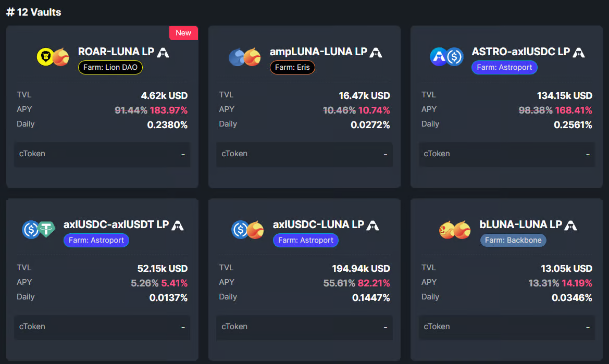The image size is (609, 364).
Task: Open the axlUSDC-LUNA LP vault title
Action: tap(318, 224)
